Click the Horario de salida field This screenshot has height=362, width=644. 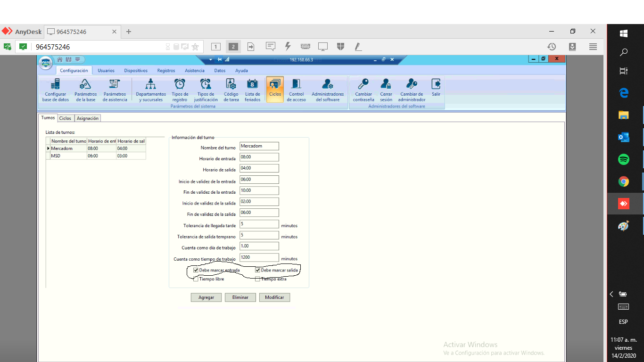259,168
